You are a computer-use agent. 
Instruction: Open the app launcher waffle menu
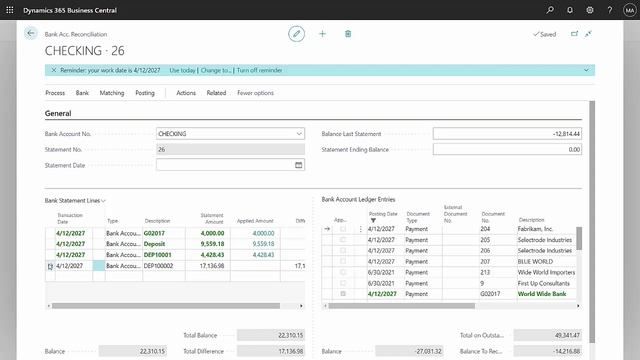(x=10, y=10)
